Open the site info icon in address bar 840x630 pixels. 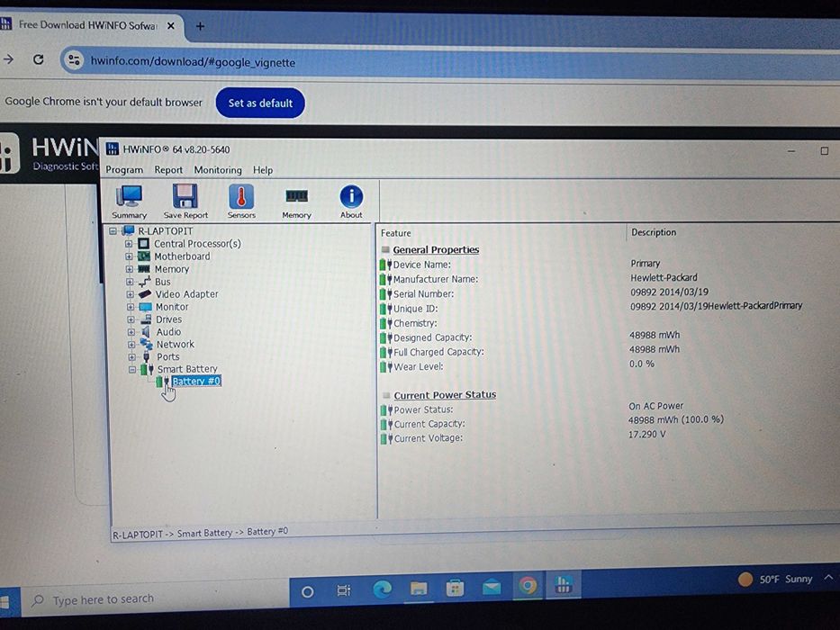click(74, 60)
